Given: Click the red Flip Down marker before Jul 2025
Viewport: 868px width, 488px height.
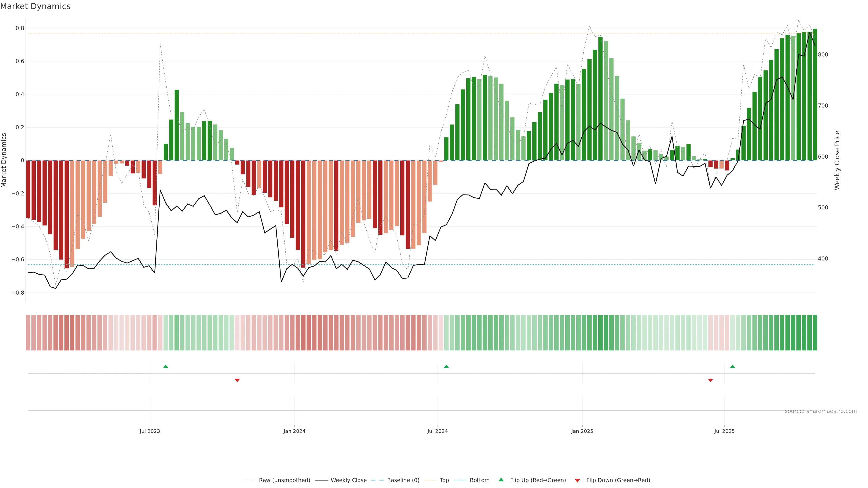Looking at the screenshot, I should pos(711,380).
